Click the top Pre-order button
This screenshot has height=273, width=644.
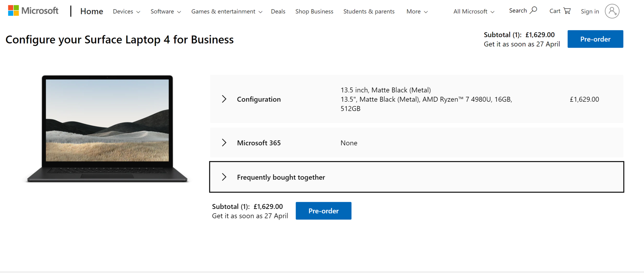pos(595,39)
